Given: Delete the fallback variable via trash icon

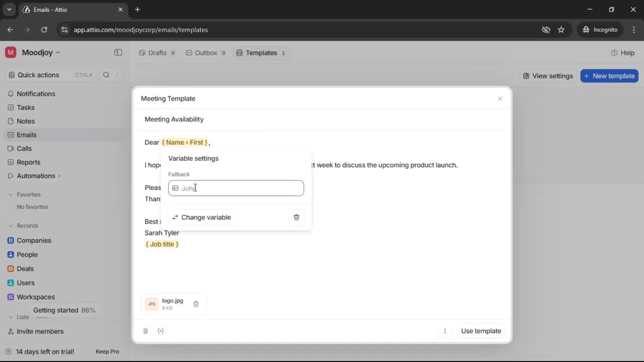Looking at the screenshot, I should tap(296, 217).
